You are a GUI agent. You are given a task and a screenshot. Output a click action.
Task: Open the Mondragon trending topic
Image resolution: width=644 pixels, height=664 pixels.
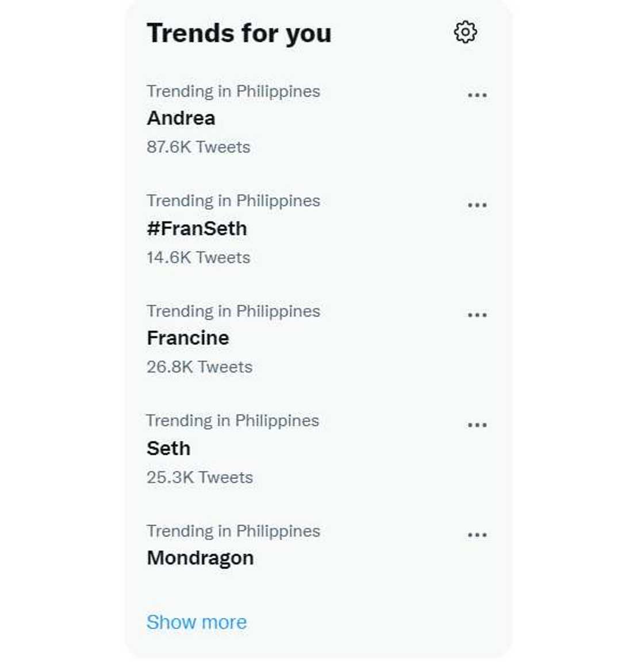(200, 558)
